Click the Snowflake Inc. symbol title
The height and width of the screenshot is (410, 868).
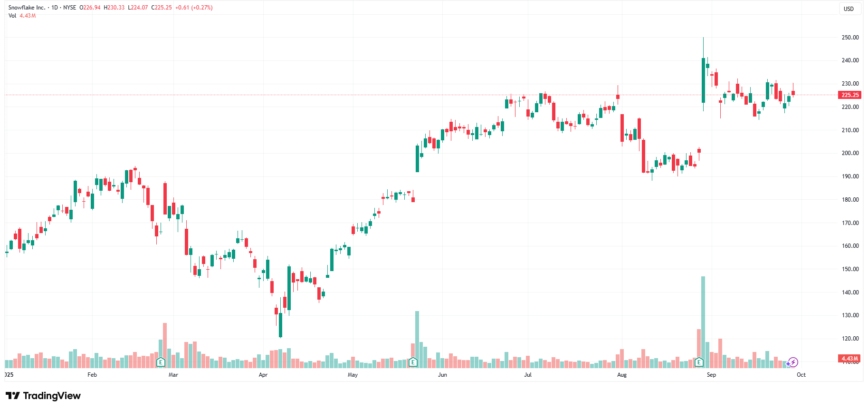click(x=27, y=8)
